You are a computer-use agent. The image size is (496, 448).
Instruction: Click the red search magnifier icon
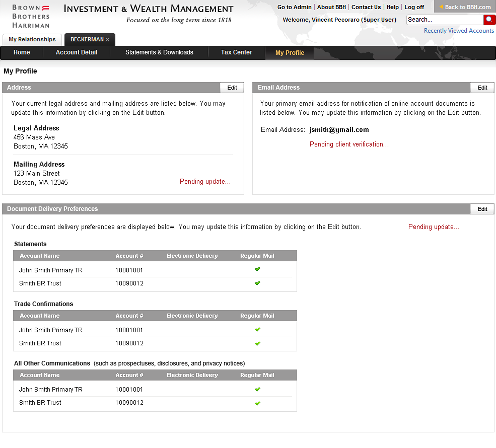(x=489, y=19)
